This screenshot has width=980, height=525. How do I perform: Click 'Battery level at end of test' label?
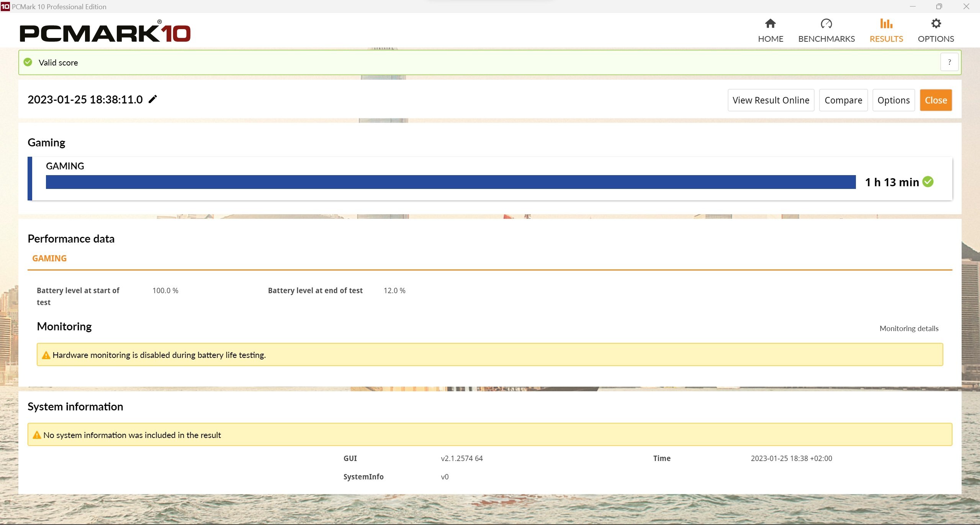coord(315,290)
